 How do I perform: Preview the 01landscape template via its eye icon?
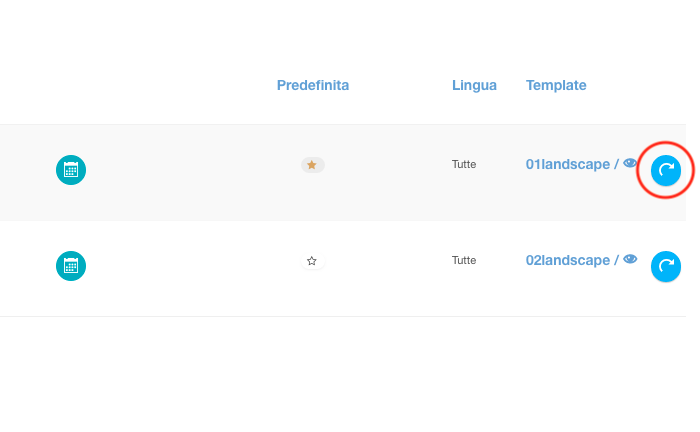[630, 163]
